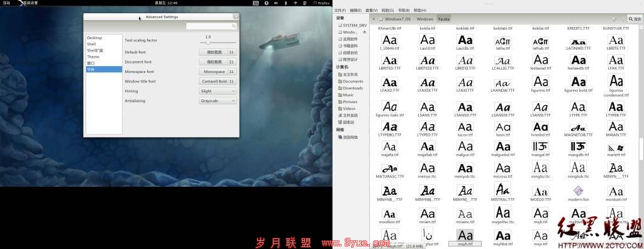Screen dimensions: 644x249
Task: Click the back arrow in the path bar
Action: pyautogui.click(x=374, y=19)
